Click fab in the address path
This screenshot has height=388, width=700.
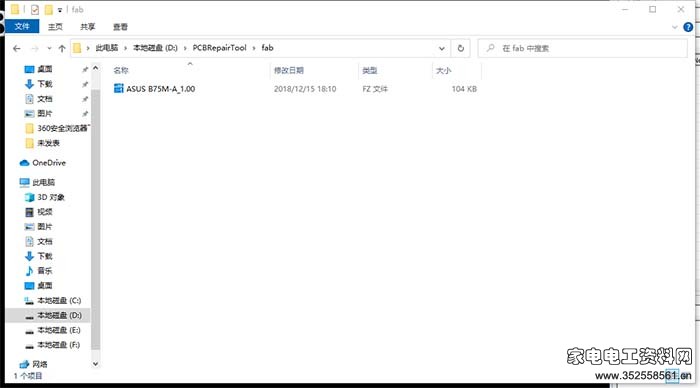tap(267, 48)
